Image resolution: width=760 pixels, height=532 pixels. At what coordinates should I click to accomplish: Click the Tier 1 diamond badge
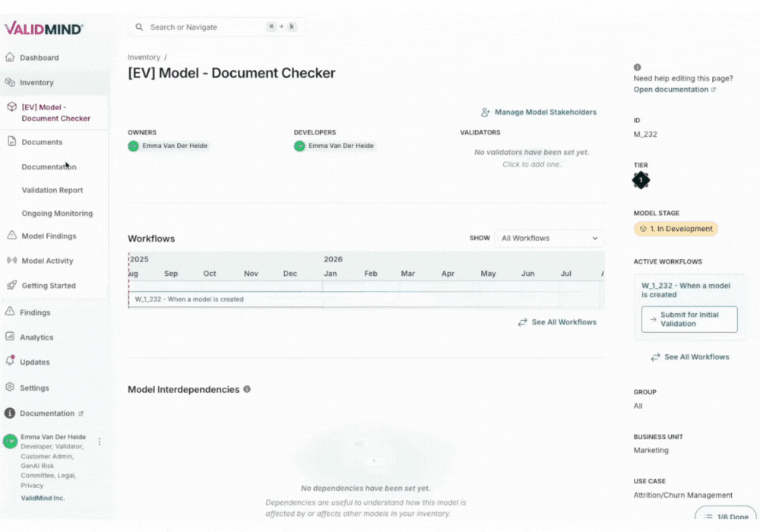(641, 180)
